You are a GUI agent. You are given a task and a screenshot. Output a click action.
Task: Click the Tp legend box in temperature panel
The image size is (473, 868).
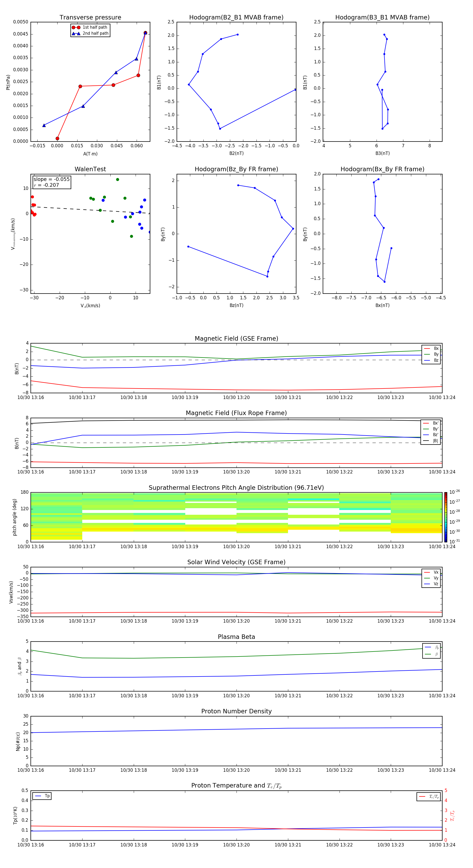(42, 796)
